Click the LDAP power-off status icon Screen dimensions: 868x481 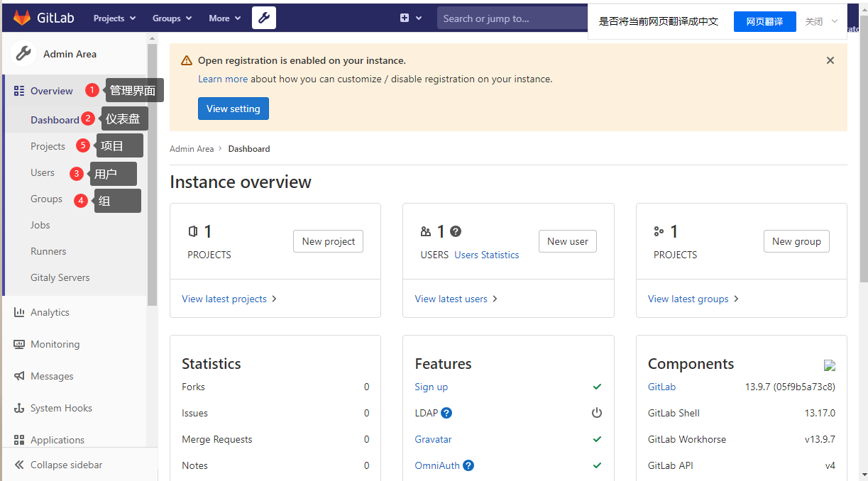[597, 413]
